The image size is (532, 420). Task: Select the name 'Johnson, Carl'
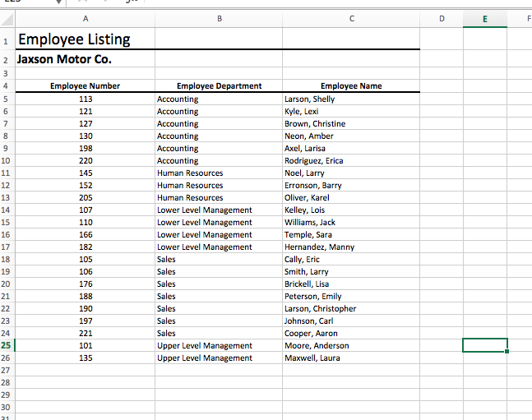pos(308,321)
